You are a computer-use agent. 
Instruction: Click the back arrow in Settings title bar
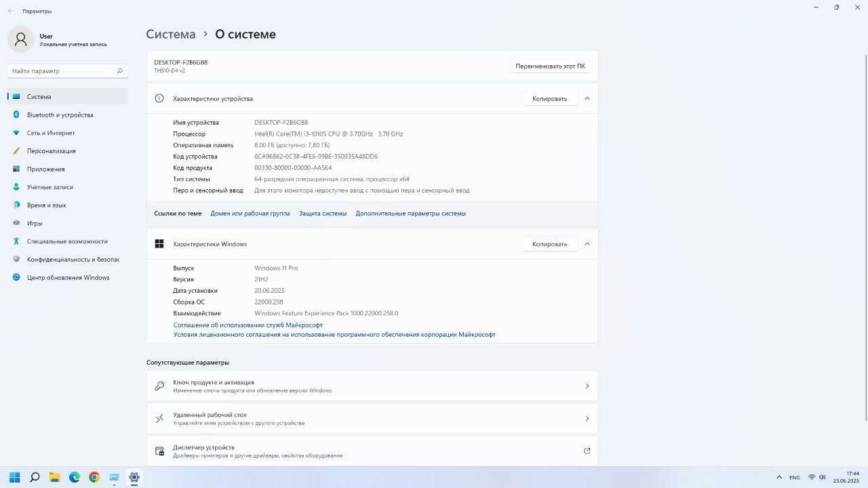pos(10,11)
